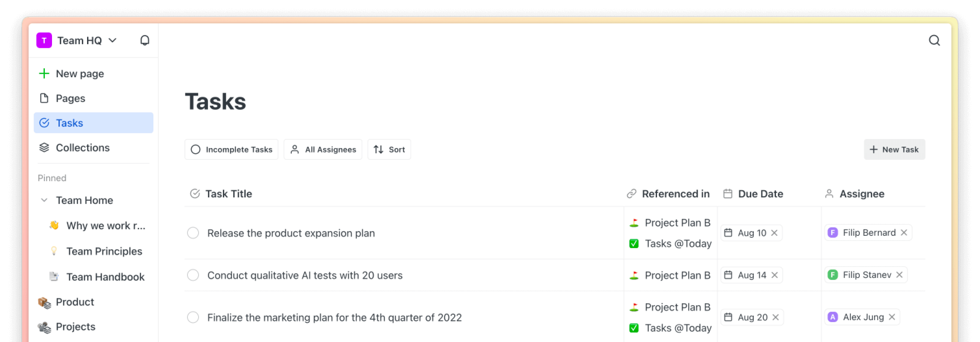Open the All Assignees filter dropdown
Viewport: 980px width, 342px height.
[323, 149]
